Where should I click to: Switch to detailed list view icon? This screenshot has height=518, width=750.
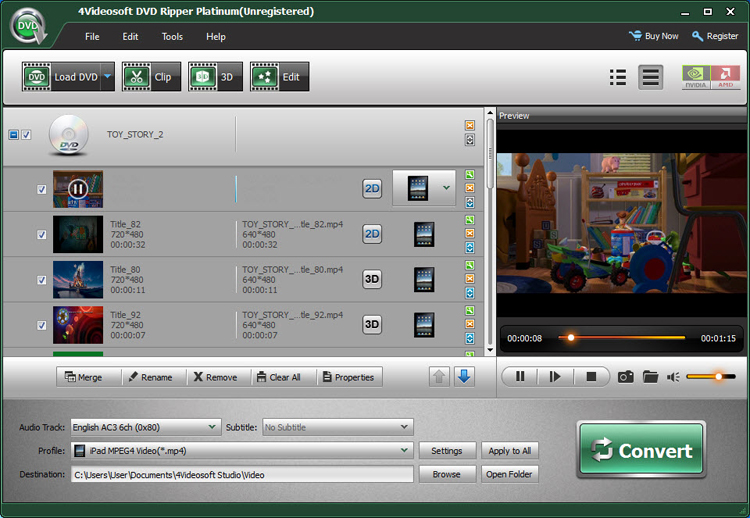pos(651,77)
